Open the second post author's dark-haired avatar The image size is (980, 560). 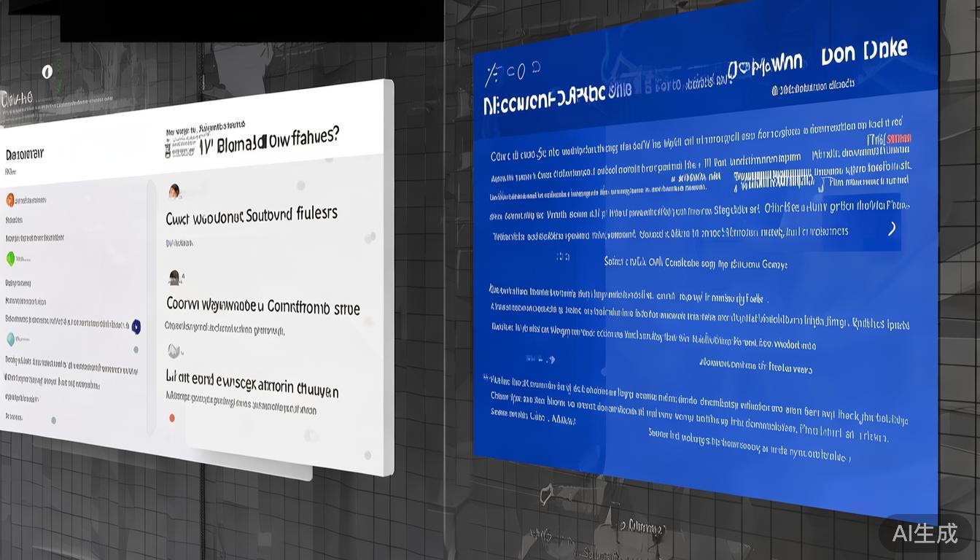pos(175,278)
